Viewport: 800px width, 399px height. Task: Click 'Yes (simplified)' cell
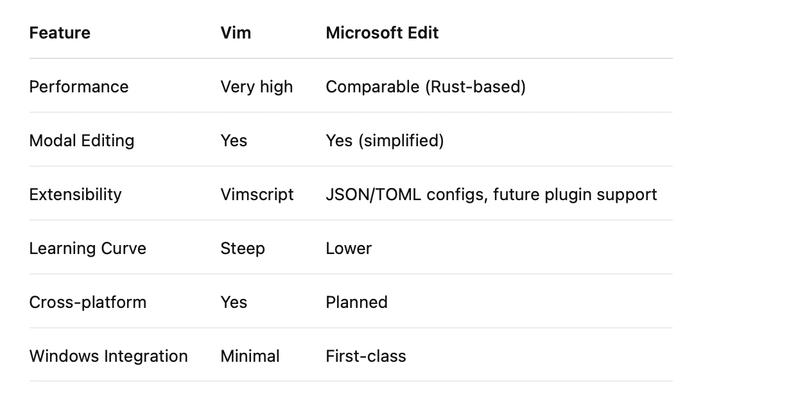(x=385, y=141)
